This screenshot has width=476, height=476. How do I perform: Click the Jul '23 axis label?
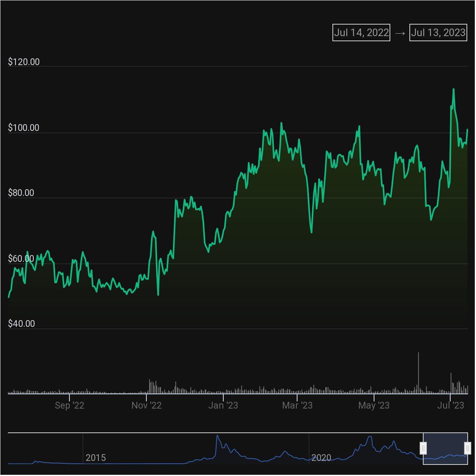pyautogui.click(x=451, y=405)
